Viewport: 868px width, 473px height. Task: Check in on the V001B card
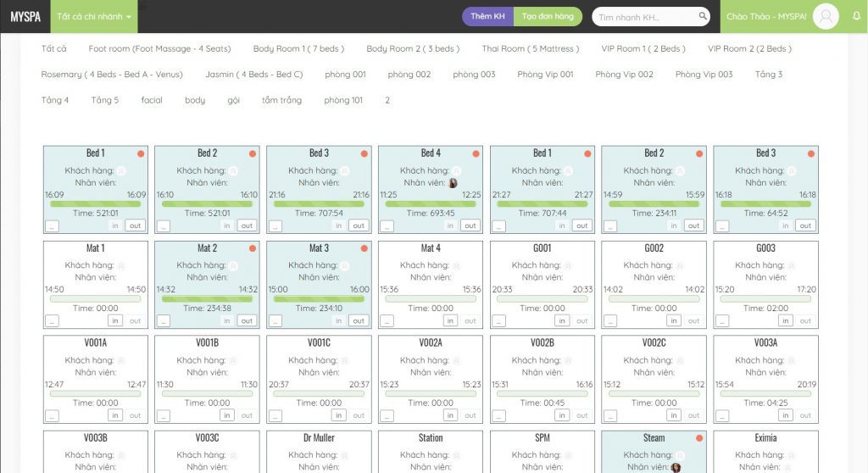(x=226, y=415)
